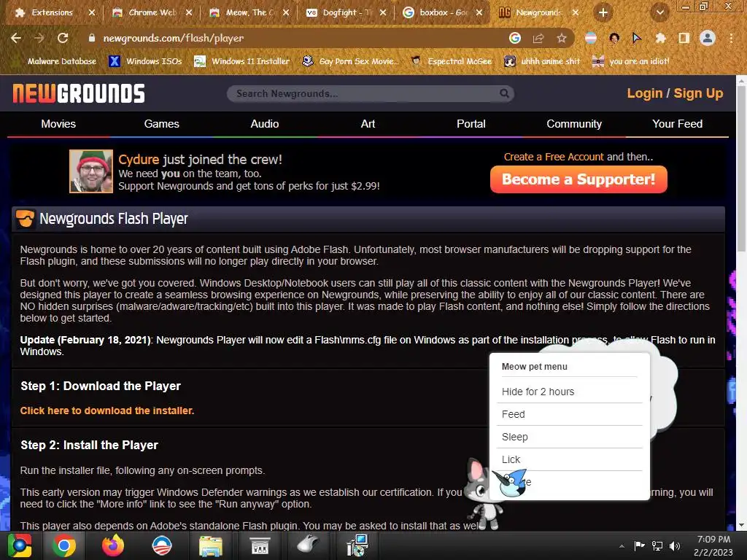Screen dimensions: 747x560
Task: Open the Extensions puzzle piece menu
Action: (x=660, y=38)
